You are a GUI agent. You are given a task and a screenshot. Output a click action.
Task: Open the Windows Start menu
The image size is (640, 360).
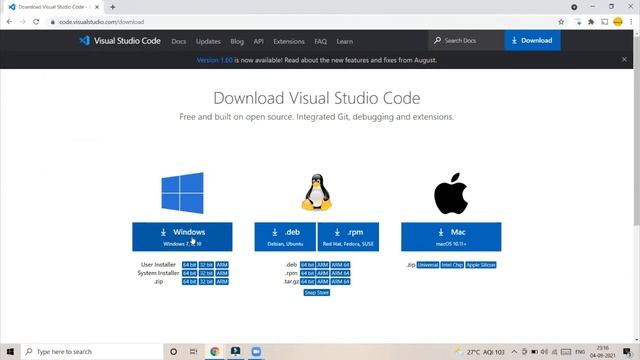[10, 351]
